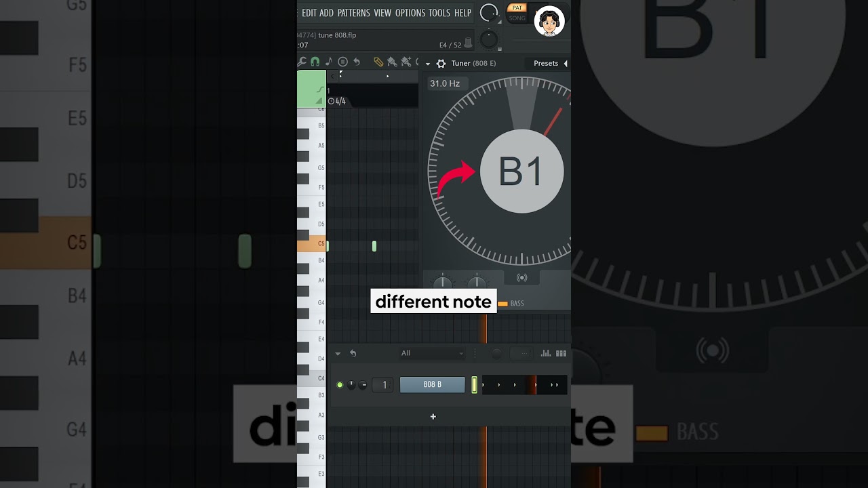Click the circled stop square icon
Screen dimensions: 868x488
point(342,62)
